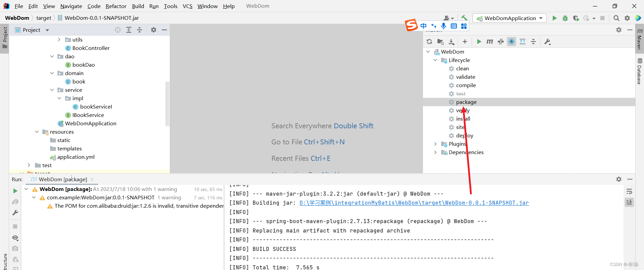Debug WebDomApplication with bug icon
The width and height of the screenshot is (644, 270).
tap(565, 18)
